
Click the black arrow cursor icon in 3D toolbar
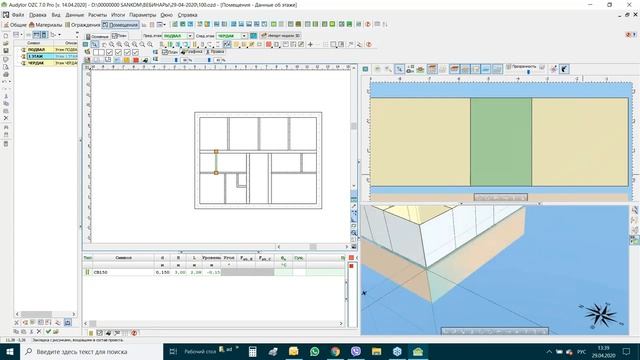tap(564, 69)
